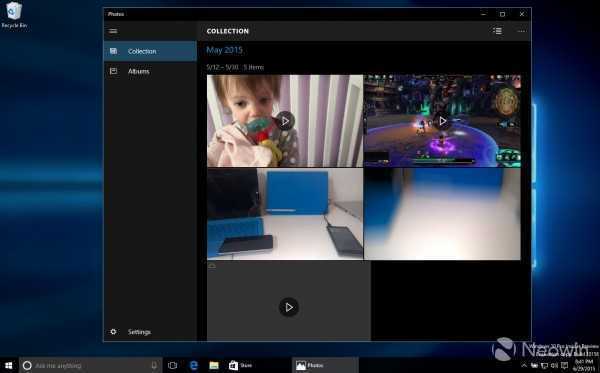Open File Explorer from taskbar
The height and width of the screenshot is (373, 600).
214,366
